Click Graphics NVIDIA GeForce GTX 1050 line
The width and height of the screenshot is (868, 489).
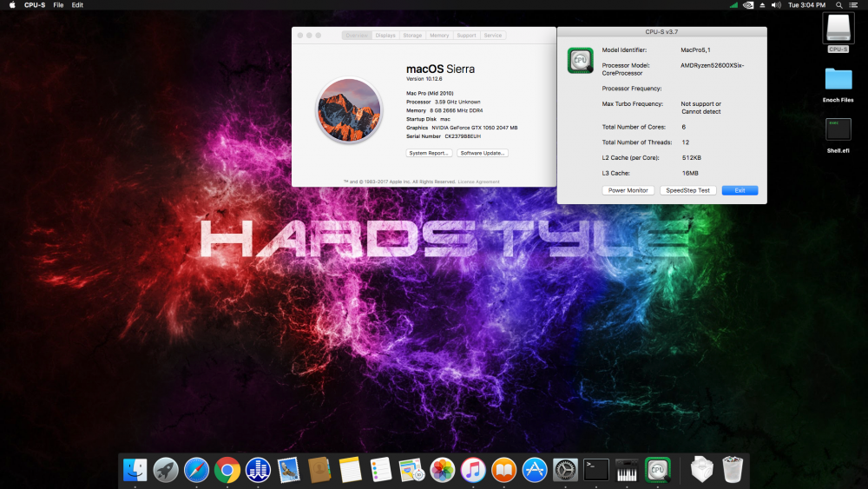click(x=462, y=128)
